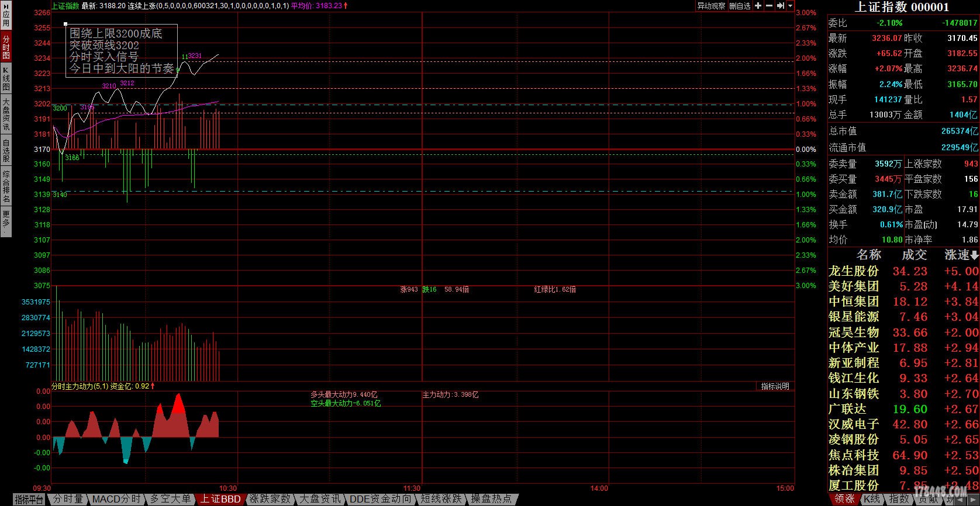Select the 焦点科技 row
Viewport: 980px width, 506px height.
point(903,455)
